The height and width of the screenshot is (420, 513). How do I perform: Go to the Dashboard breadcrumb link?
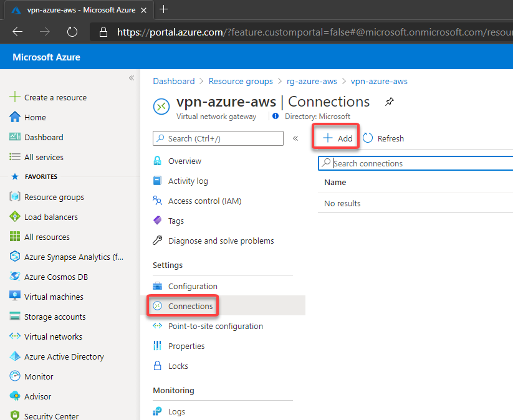point(174,81)
